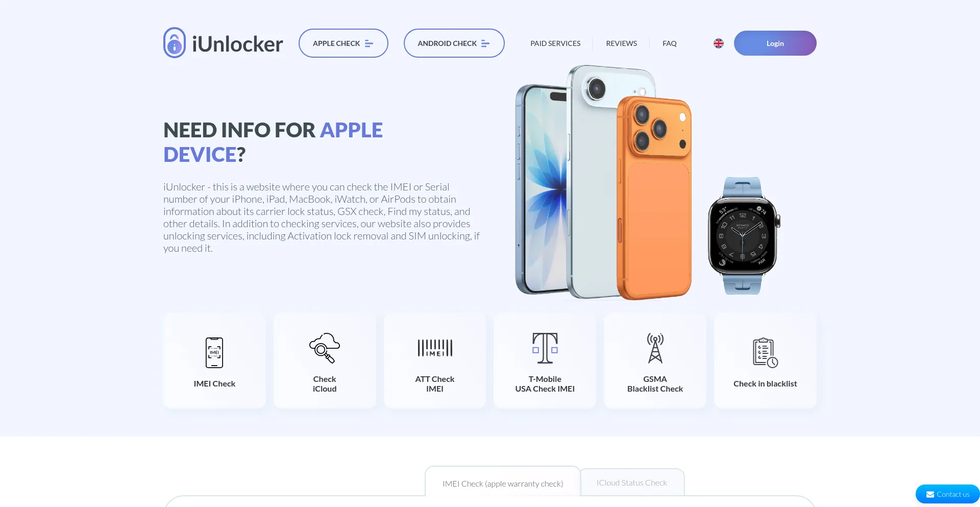The height and width of the screenshot is (507, 980).
Task: Expand the ANDROID CHECK dropdown menu
Action: (454, 43)
